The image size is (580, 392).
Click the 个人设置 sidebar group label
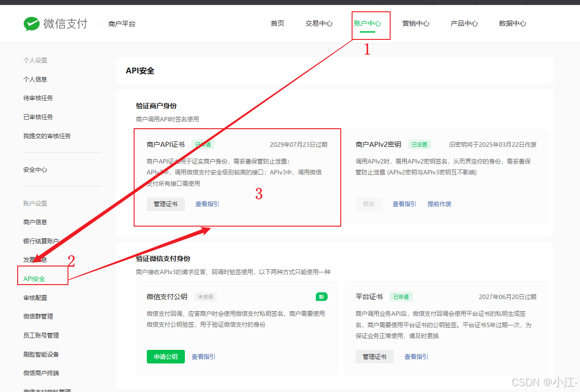[35, 60]
